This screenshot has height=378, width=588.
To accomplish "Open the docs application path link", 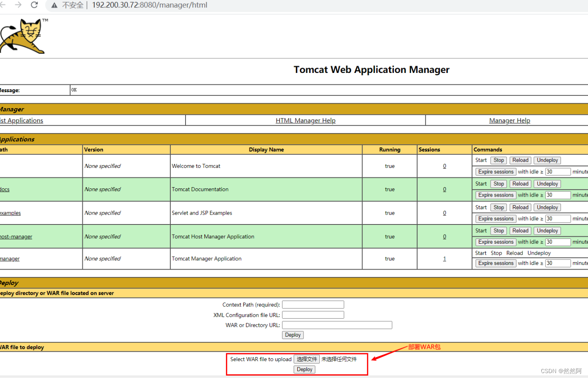I will [5, 189].
